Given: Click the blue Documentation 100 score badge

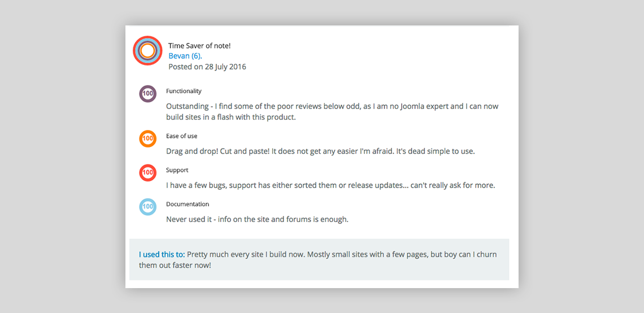Looking at the screenshot, I should click(148, 207).
